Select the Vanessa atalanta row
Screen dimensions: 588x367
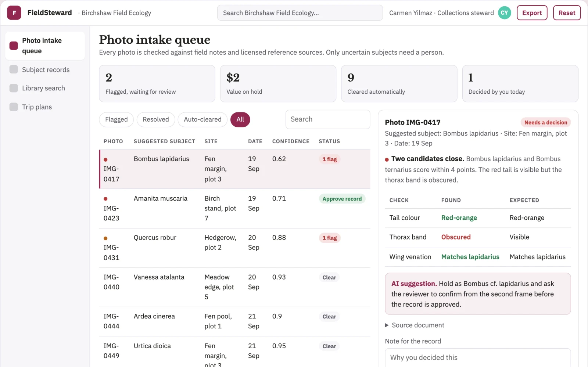click(x=234, y=287)
